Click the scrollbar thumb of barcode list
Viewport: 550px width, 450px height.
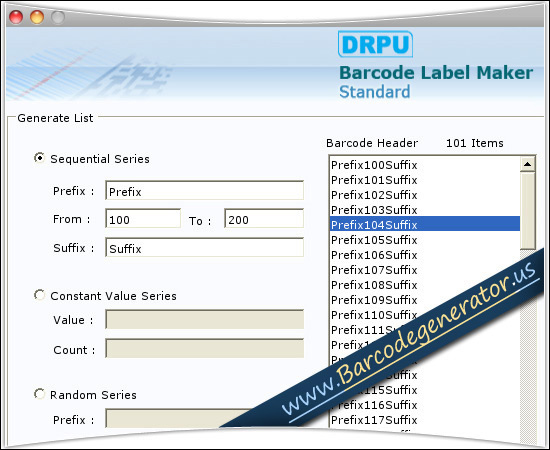pyautogui.click(x=527, y=210)
